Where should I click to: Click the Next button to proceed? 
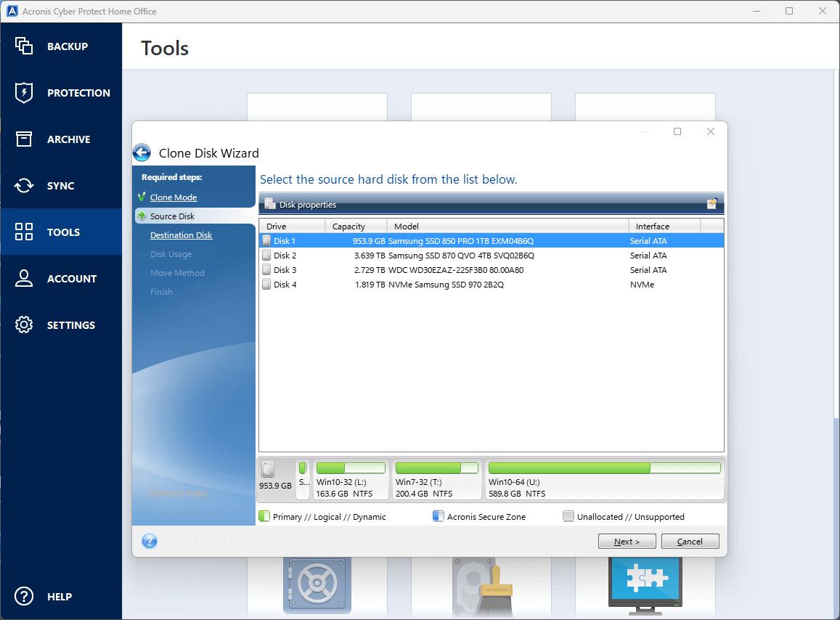[627, 541]
